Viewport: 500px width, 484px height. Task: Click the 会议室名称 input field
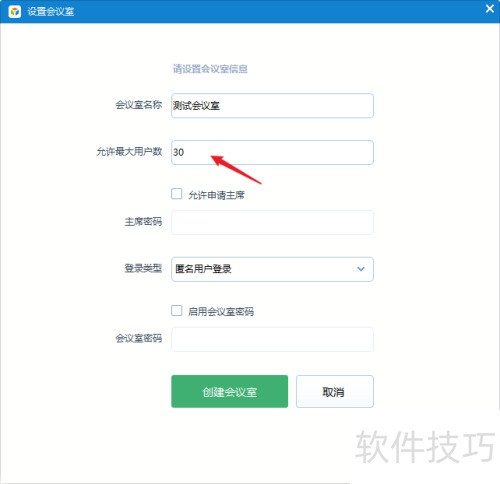[x=272, y=106]
